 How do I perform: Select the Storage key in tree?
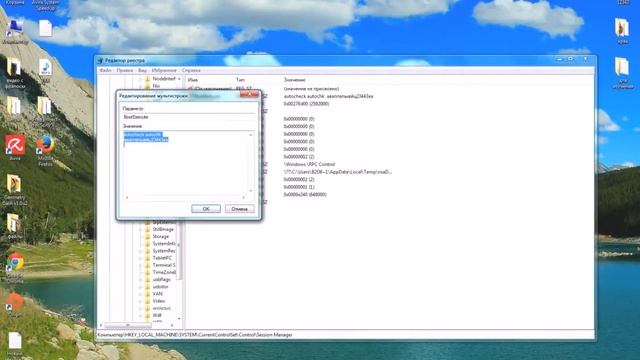tap(160, 236)
